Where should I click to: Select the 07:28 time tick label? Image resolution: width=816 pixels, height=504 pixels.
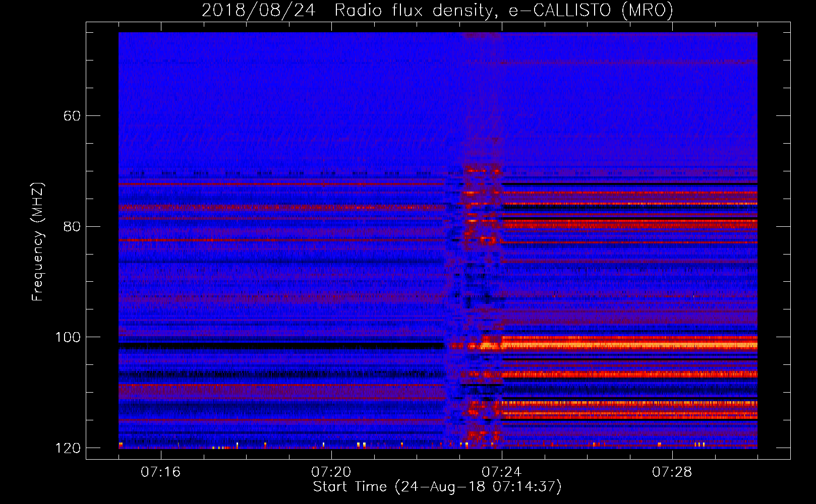point(672,472)
